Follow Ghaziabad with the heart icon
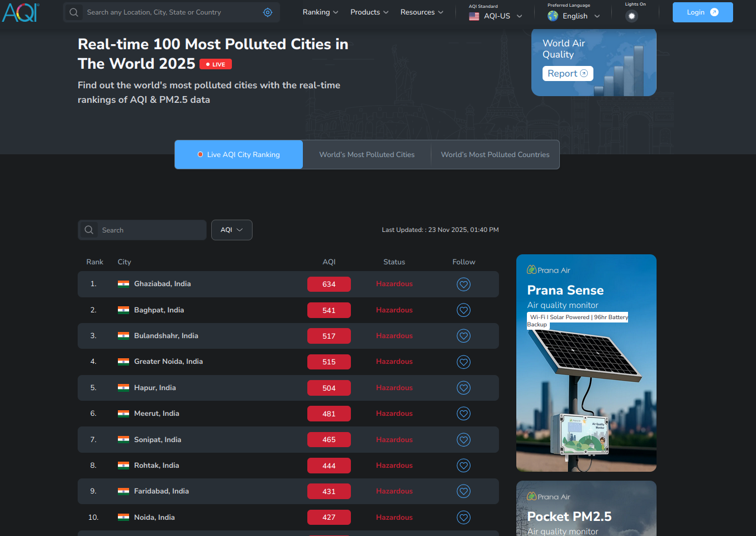This screenshot has width=756, height=536. tap(463, 284)
